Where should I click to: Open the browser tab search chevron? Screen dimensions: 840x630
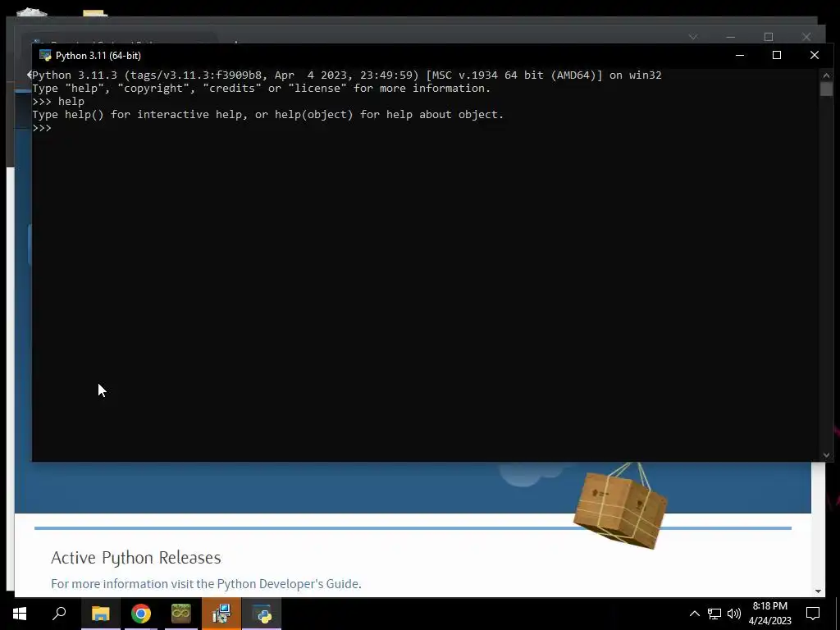[x=693, y=37]
